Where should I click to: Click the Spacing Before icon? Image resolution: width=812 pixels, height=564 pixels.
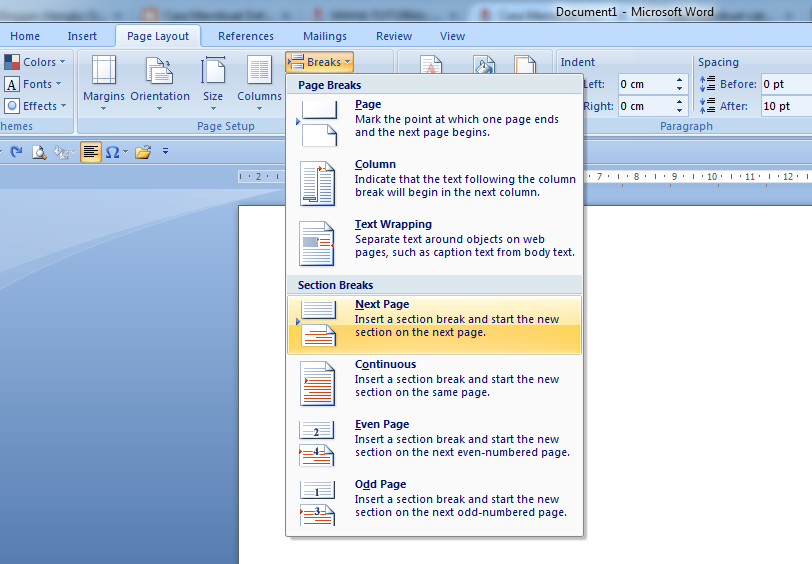tap(707, 84)
